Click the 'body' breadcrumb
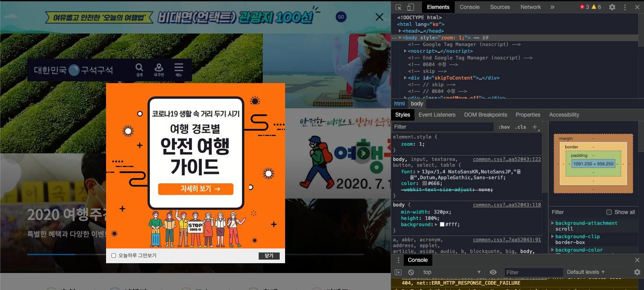Image resolution: width=644 pixels, height=290 pixels. pos(417,104)
